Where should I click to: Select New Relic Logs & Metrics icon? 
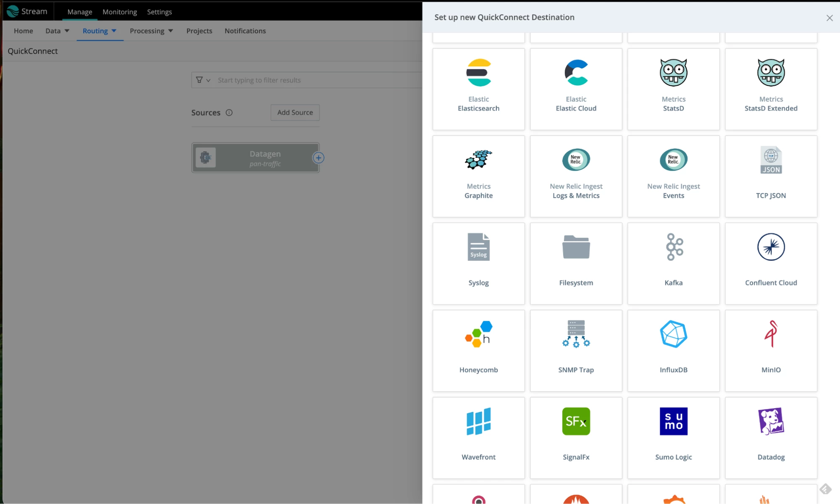coord(576,160)
